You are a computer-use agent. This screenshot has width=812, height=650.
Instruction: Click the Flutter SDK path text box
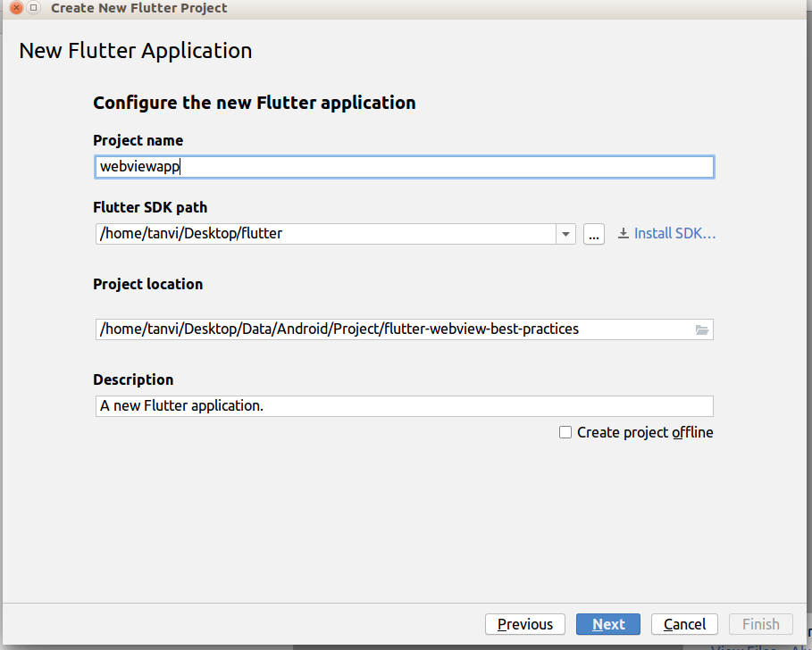pyautogui.click(x=325, y=234)
